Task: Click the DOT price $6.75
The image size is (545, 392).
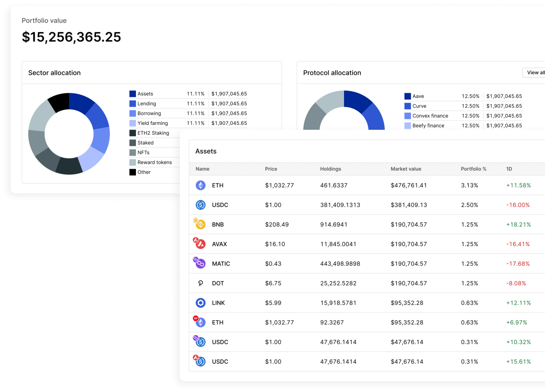Action: coord(273,283)
